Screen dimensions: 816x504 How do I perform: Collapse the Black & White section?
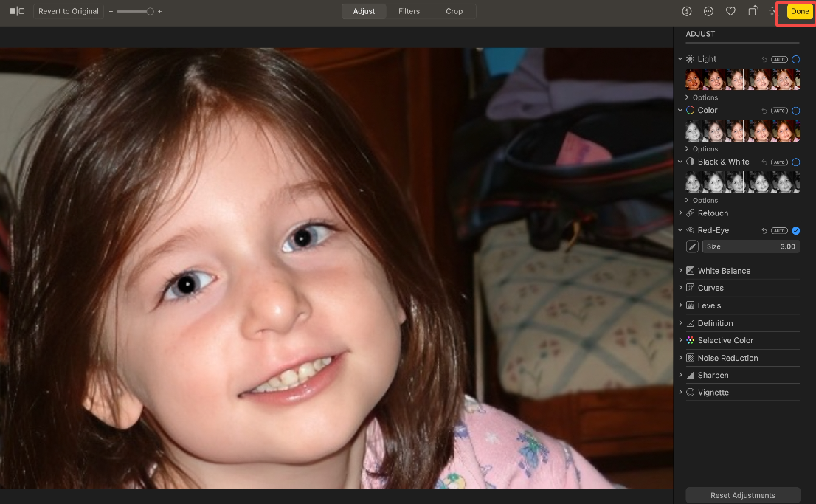(x=680, y=162)
